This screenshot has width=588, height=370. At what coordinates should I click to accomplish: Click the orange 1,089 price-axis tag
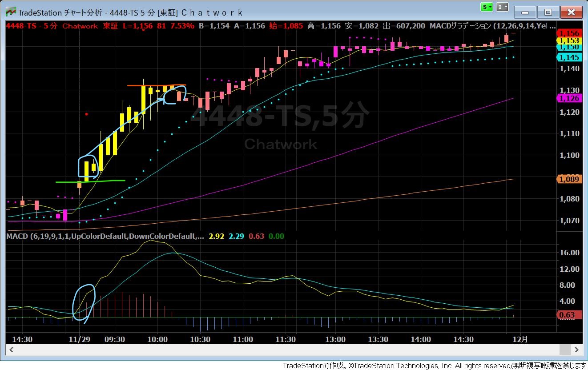[x=569, y=179]
